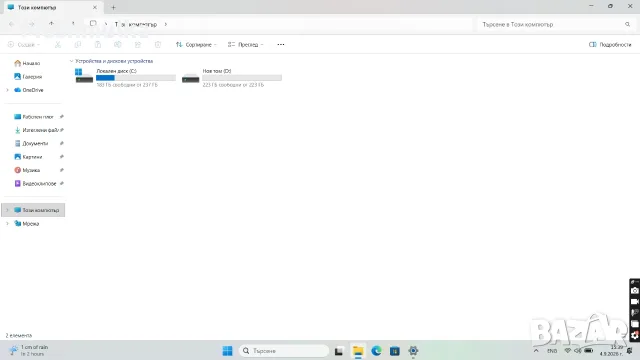Click the Delete trash icon

point(158,44)
